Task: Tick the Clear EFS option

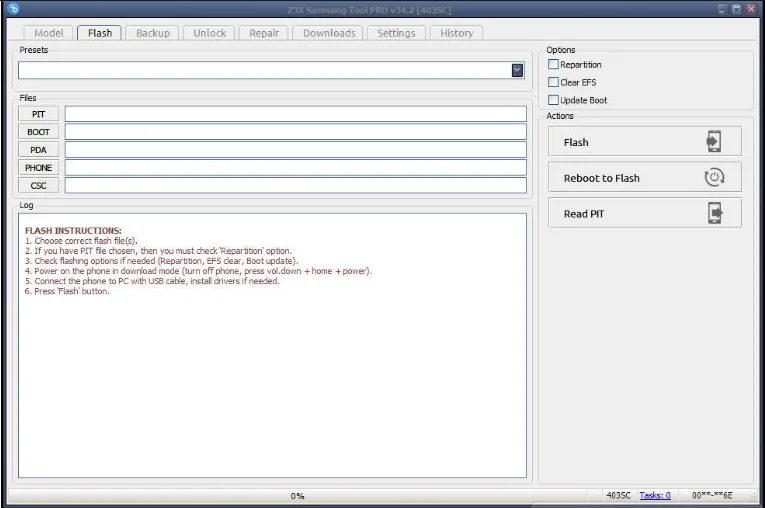Action: [x=553, y=82]
